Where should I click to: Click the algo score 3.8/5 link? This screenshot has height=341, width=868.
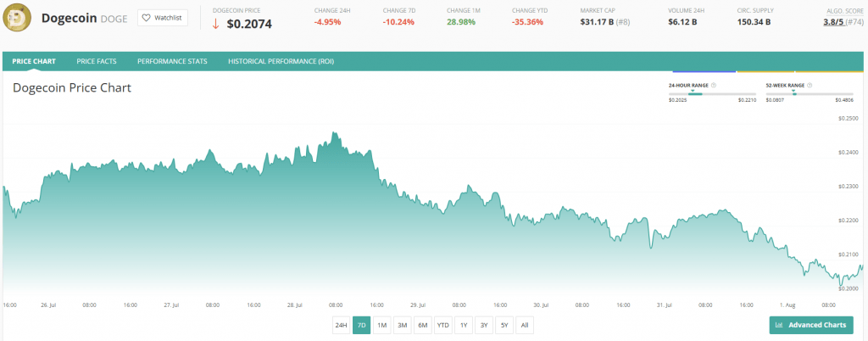[x=831, y=24]
